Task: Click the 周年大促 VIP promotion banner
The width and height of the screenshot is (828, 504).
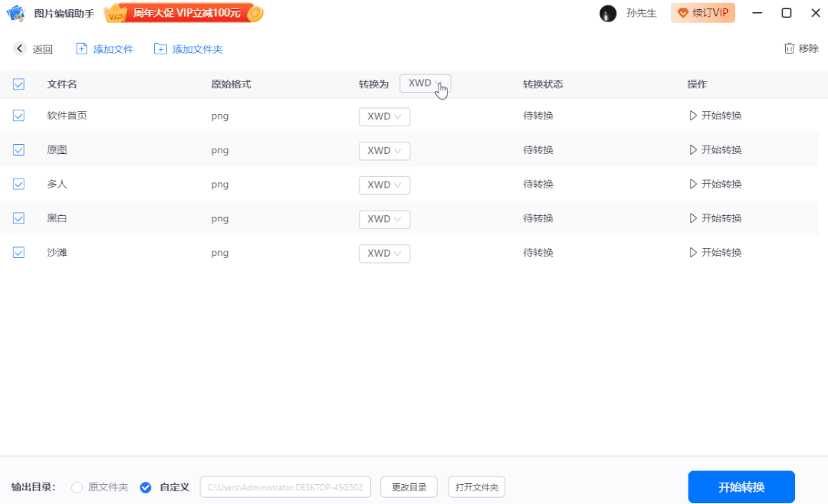Action: click(x=183, y=13)
